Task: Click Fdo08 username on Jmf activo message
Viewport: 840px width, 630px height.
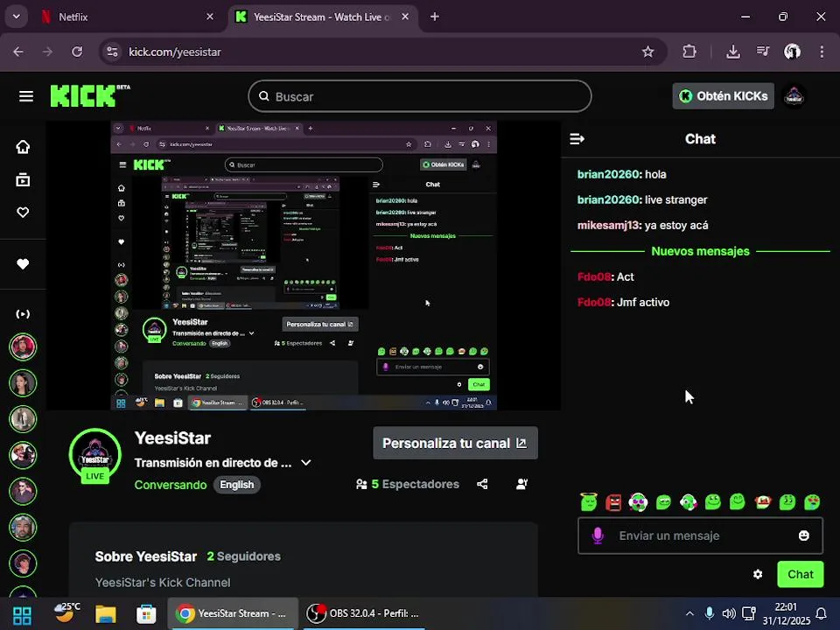Action: [594, 303]
